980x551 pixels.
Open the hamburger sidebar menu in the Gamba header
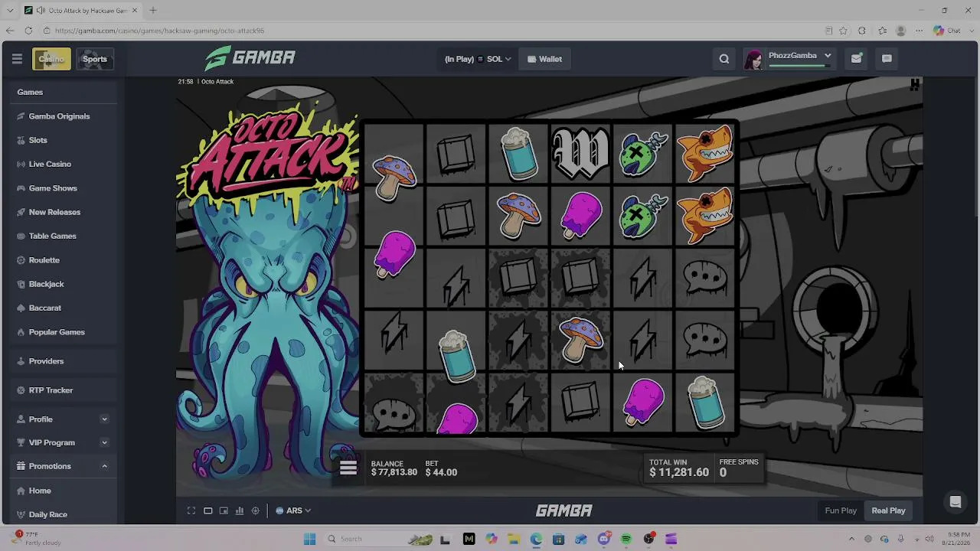(17, 59)
